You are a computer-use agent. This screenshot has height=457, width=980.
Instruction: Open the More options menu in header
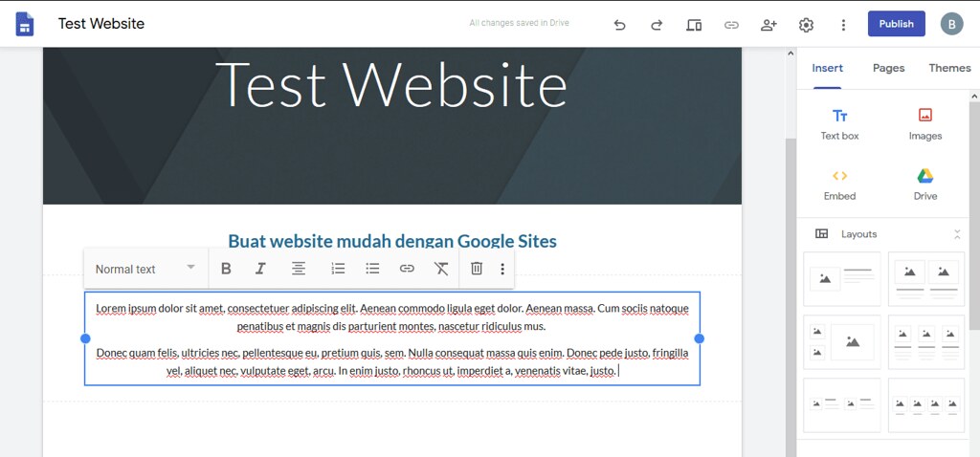tap(843, 25)
